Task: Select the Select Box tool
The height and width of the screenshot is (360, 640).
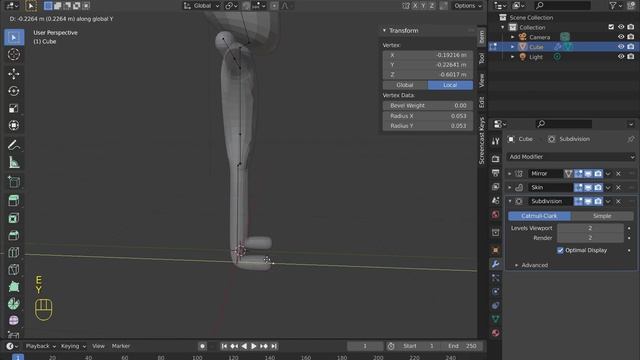Action: (14, 38)
